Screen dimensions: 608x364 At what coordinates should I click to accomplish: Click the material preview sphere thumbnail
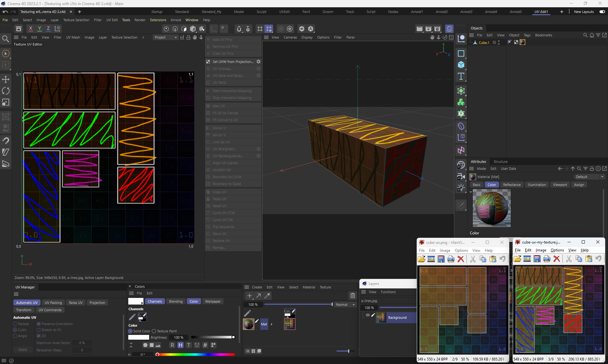pyautogui.click(x=491, y=208)
